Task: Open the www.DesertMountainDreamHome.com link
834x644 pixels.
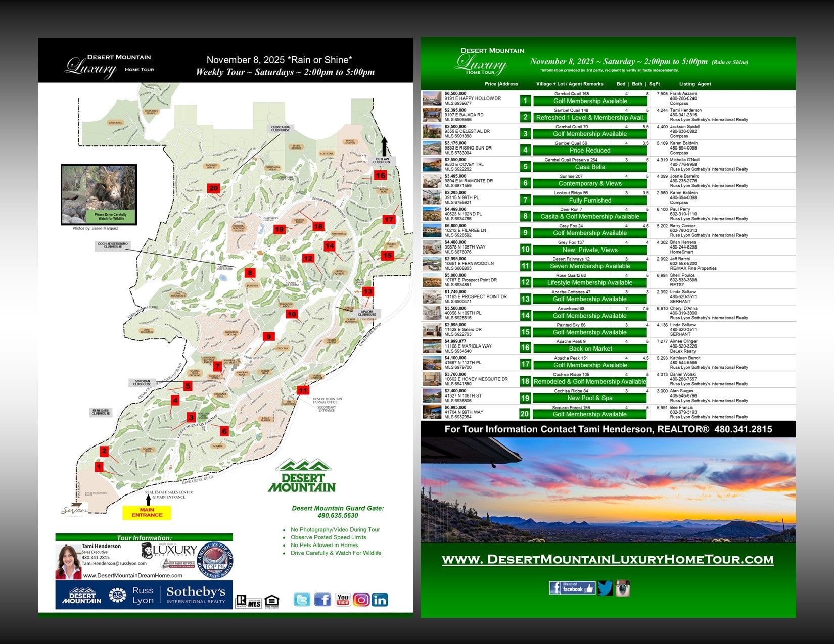Action: click(133, 575)
